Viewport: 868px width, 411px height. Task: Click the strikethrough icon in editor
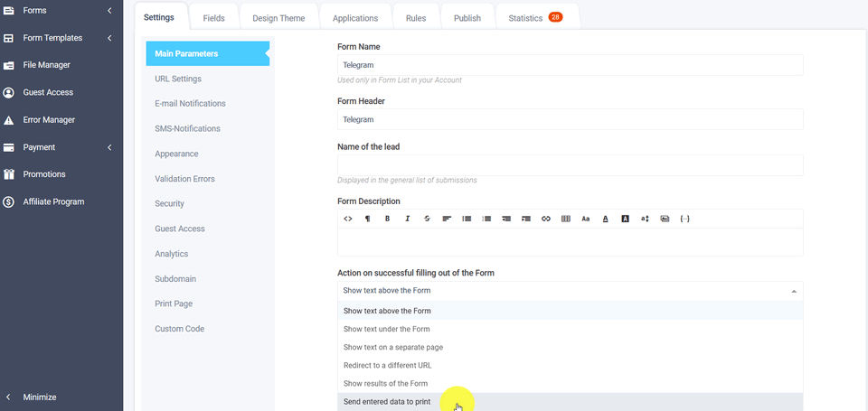pyautogui.click(x=427, y=219)
